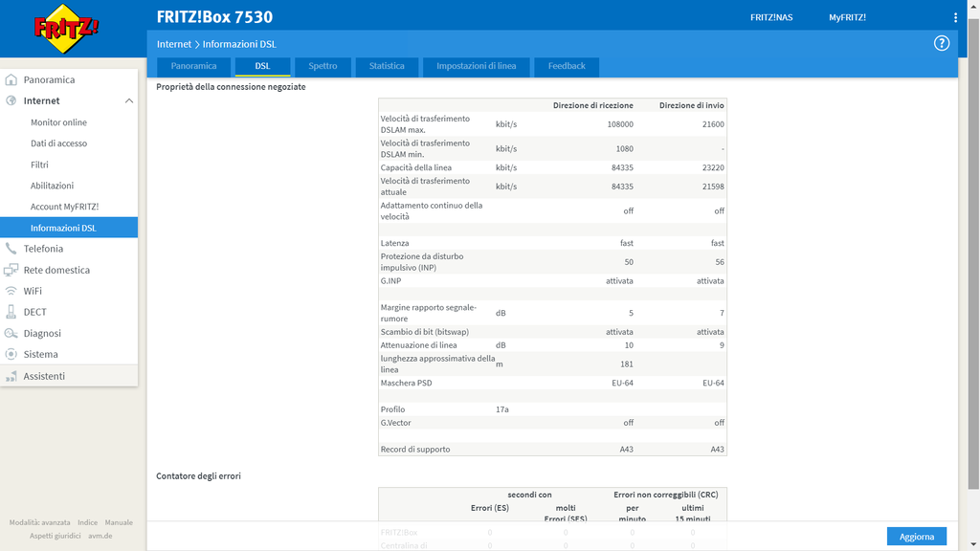Click the Rete domestica monitor icon
Screen dimensions: 980x551
pos(11,270)
